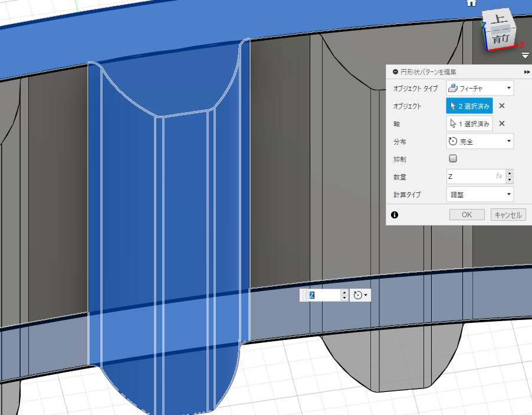Open the on-canvas distribution type dropdown

(360, 295)
